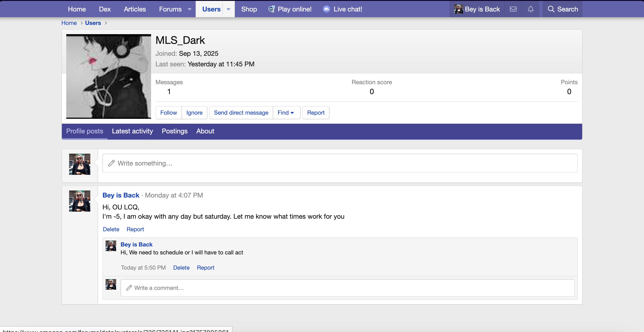Open the notifications bell icon
The height and width of the screenshot is (332, 644).
530,9
